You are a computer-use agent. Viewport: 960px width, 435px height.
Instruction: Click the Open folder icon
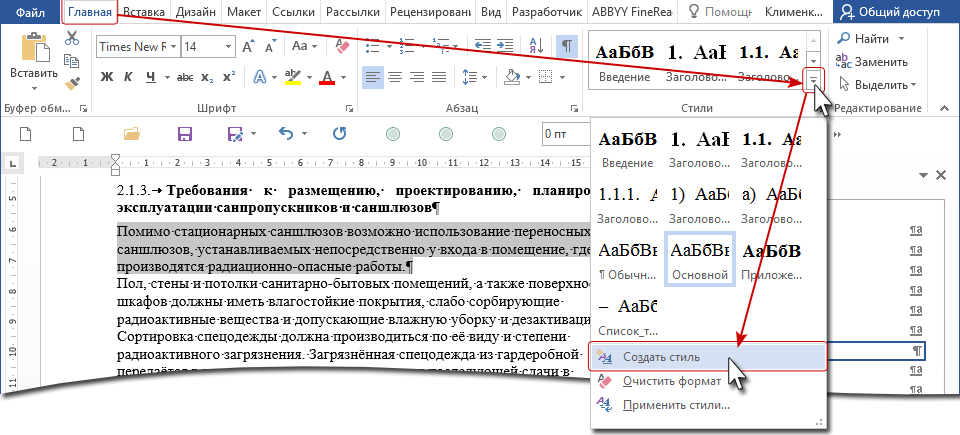click(131, 134)
